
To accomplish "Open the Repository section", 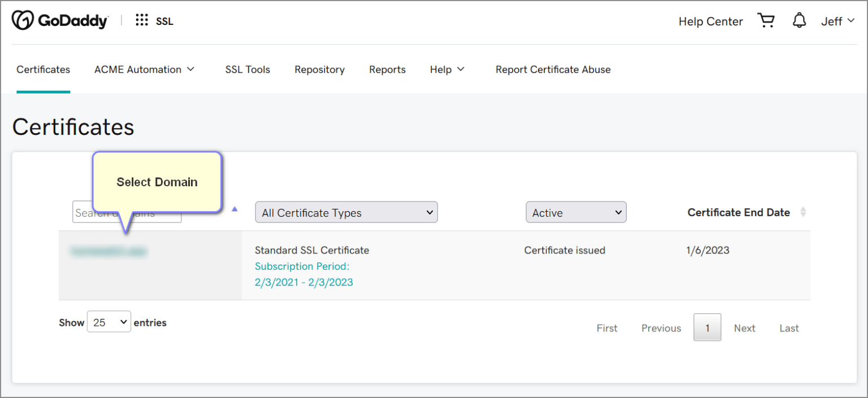I will pyautogui.click(x=319, y=69).
